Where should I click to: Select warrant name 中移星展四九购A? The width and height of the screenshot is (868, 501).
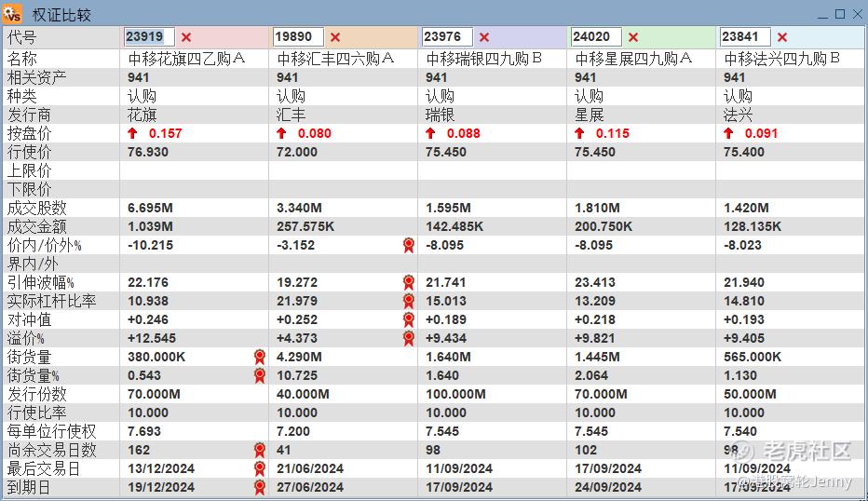coord(633,59)
